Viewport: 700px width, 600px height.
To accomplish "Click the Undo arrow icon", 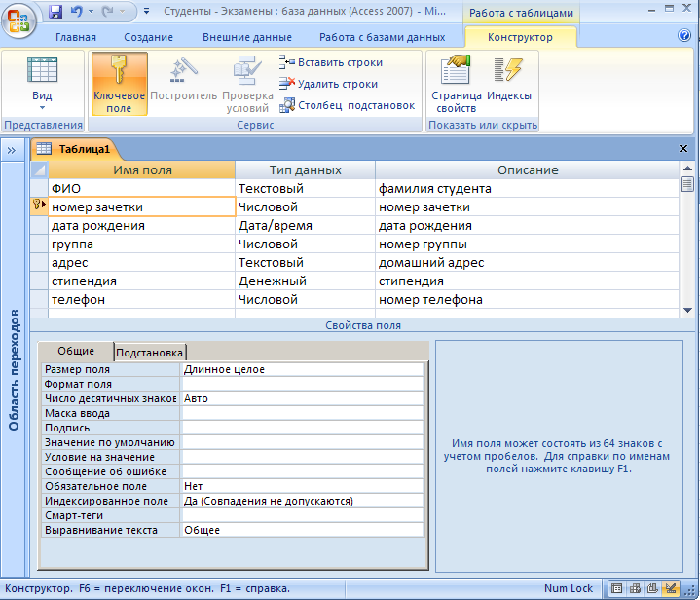I will (77, 11).
